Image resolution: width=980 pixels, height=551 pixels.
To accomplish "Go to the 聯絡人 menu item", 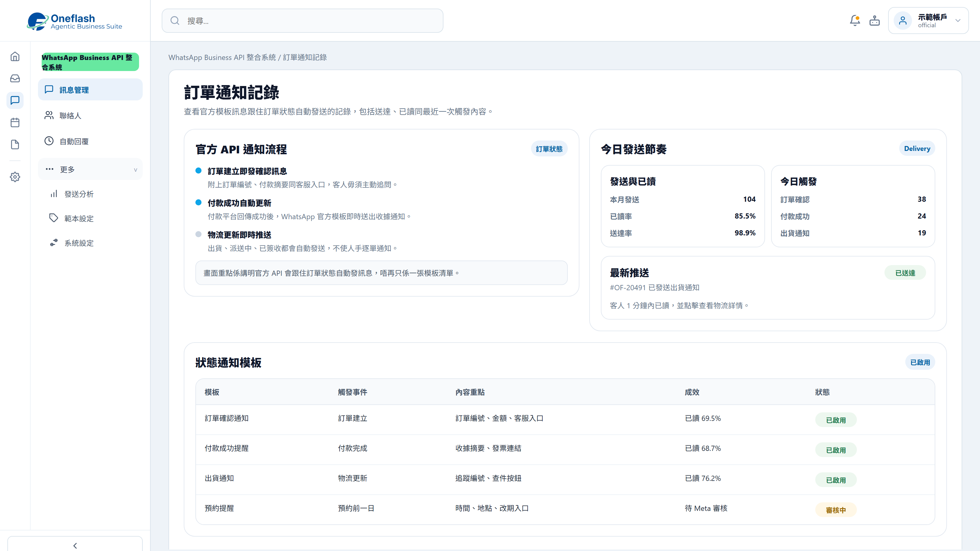I will 90,116.
